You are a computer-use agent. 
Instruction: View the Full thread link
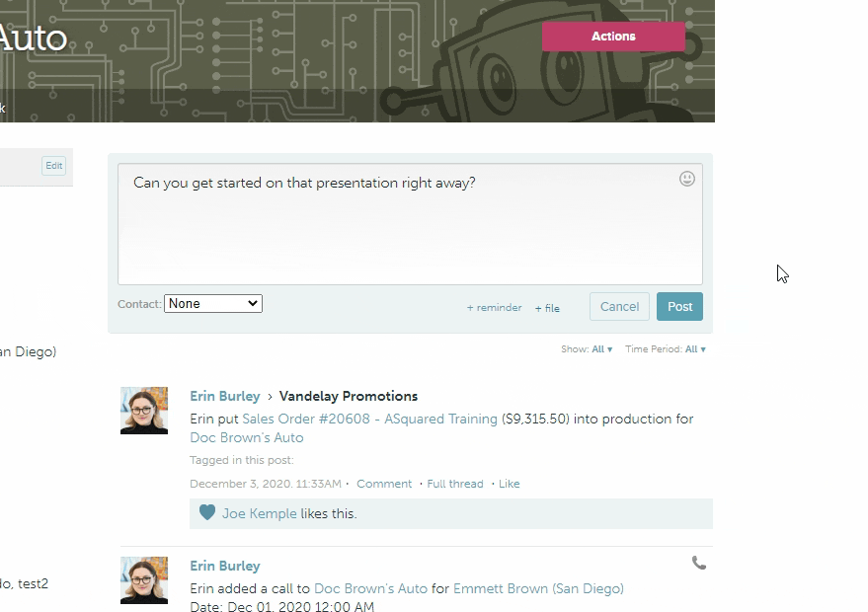pyautogui.click(x=455, y=484)
